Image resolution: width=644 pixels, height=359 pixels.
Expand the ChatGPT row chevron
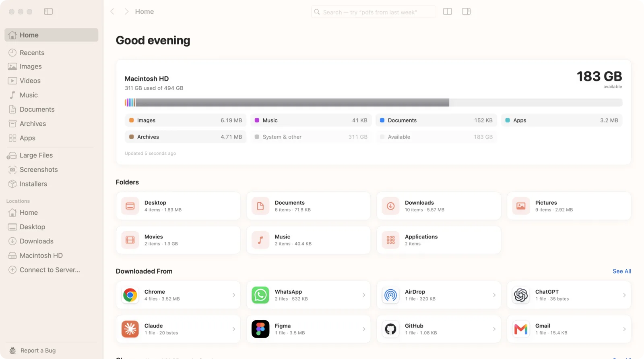pyautogui.click(x=624, y=295)
